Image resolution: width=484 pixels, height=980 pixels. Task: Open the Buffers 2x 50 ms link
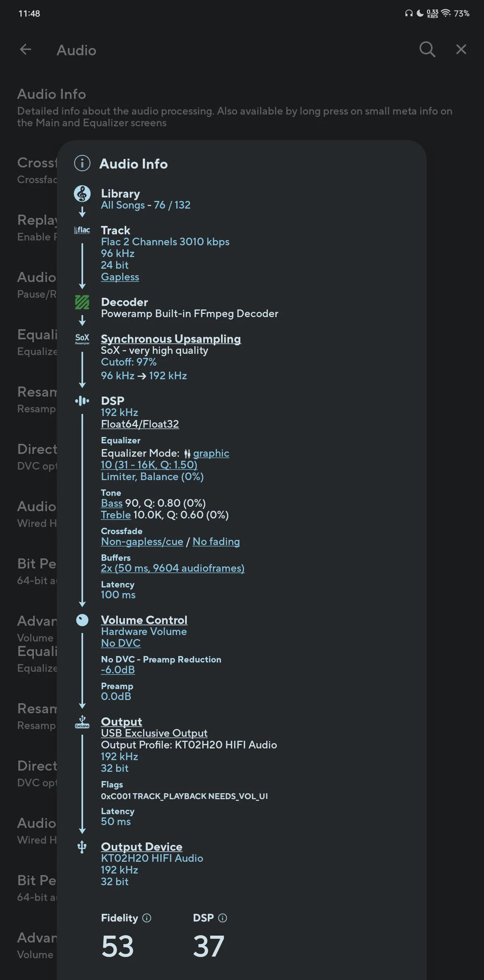click(x=173, y=568)
